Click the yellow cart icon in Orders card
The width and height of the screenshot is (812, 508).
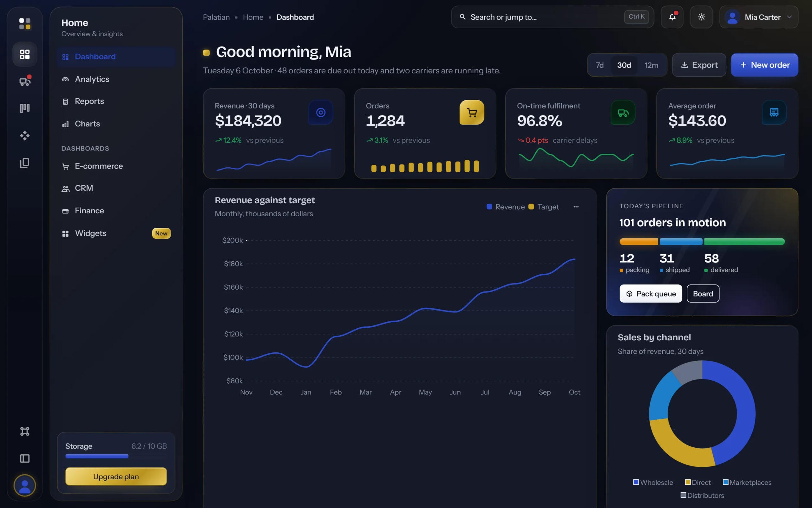coord(472,112)
